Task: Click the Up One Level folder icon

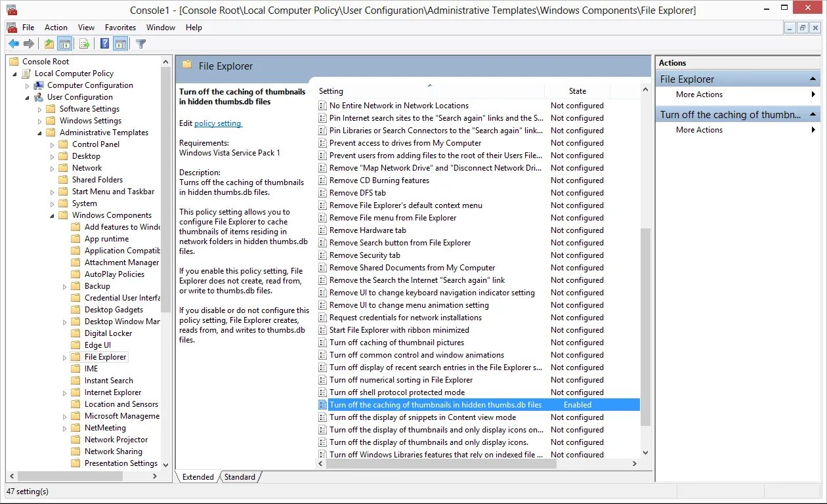Action: [49, 44]
